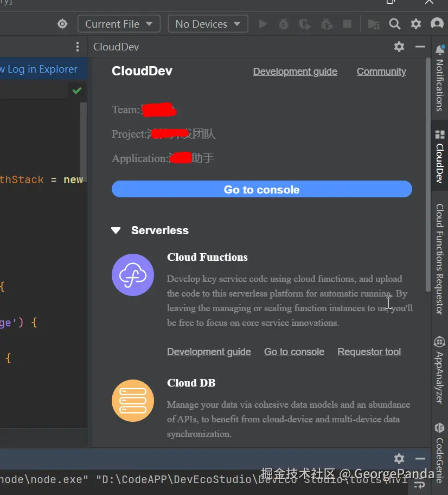The height and width of the screenshot is (495, 448).
Task: Click the Application label text
Action: [140, 158]
